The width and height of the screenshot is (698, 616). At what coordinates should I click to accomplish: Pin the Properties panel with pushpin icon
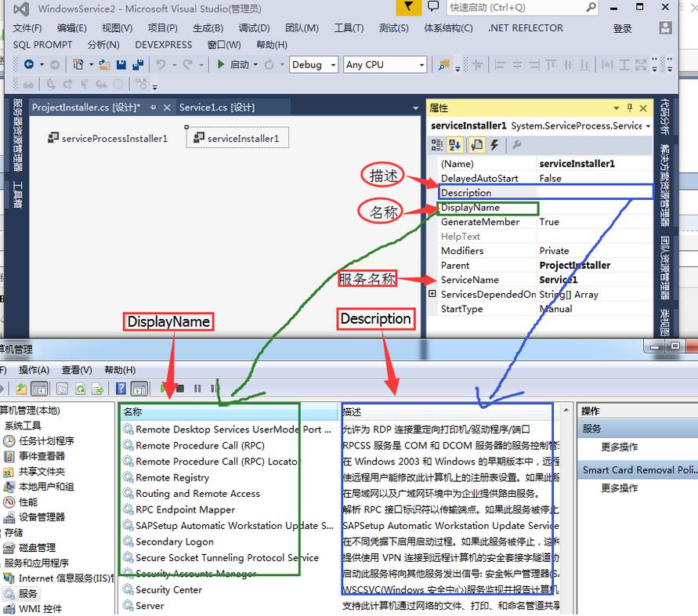click(629, 108)
